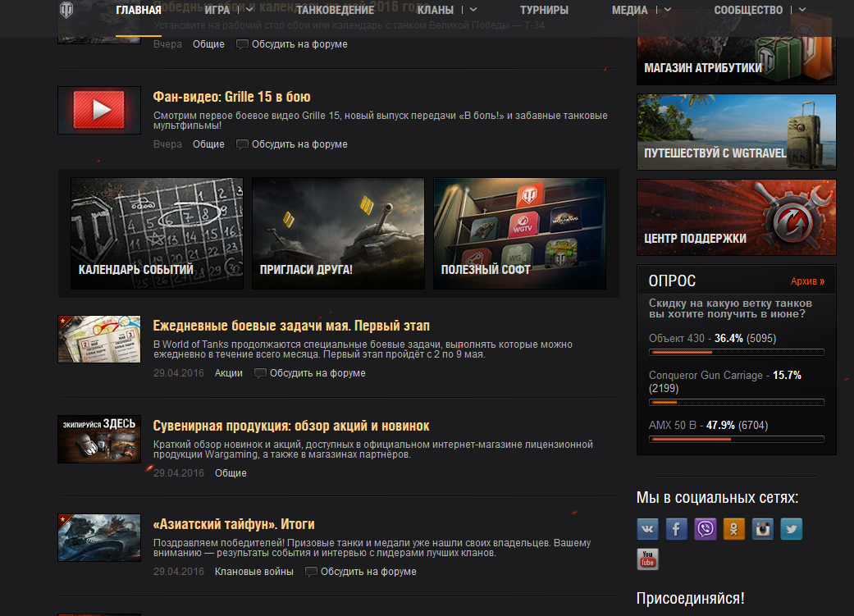Viewport: 854px width, 616px height.
Task: Open the ТАНКОВЕДЕНИЕ menu item
Action: point(335,10)
